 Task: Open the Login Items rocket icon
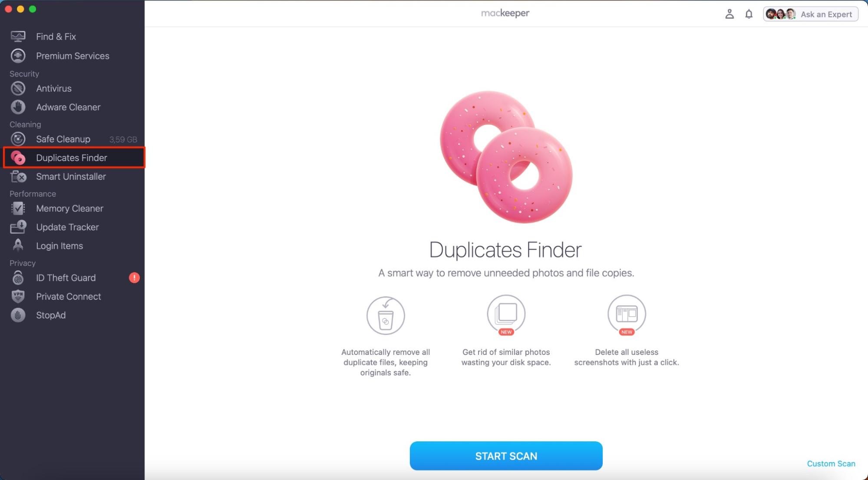18,245
